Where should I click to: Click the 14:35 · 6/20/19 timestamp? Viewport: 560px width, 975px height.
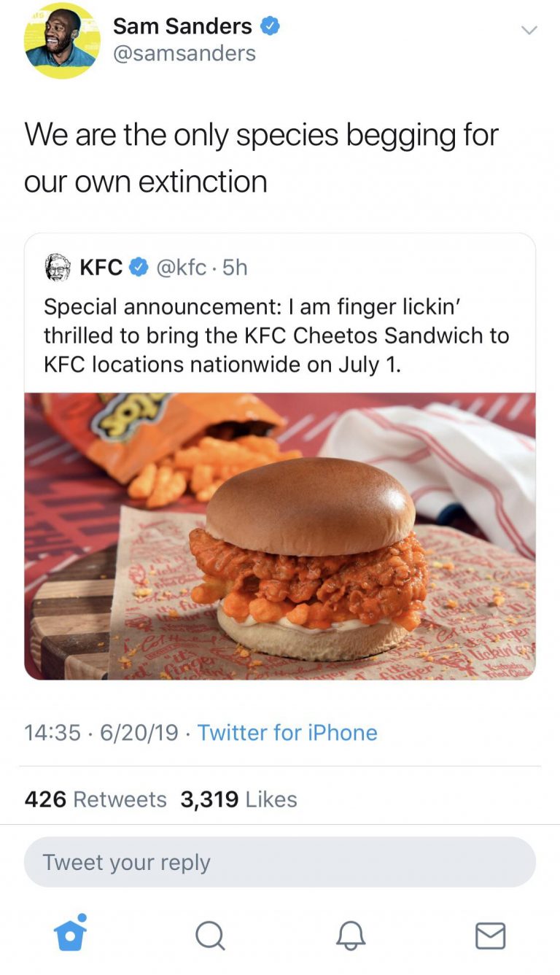coord(101,732)
